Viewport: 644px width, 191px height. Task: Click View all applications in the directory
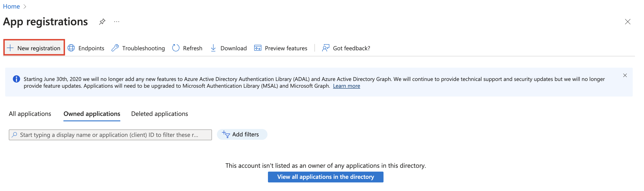click(325, 177)
